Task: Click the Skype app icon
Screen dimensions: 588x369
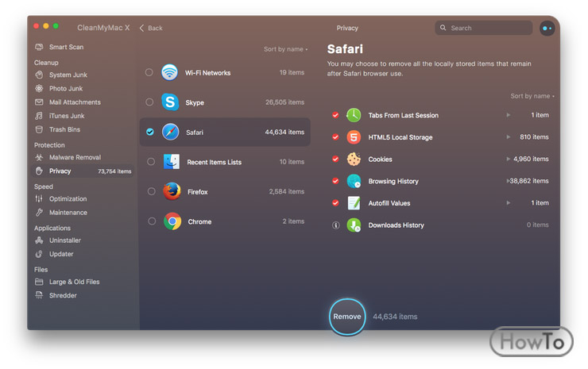Action: pyautogui.click(x=170, y=102)
